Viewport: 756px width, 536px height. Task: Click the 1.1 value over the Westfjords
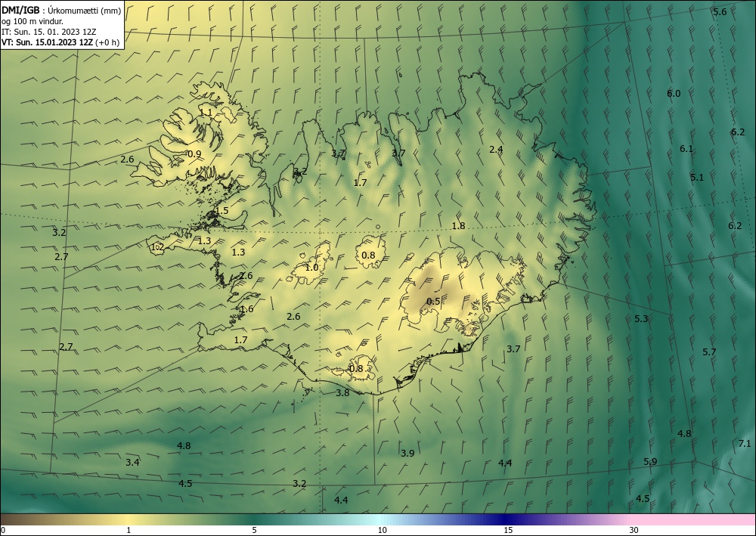206,113
